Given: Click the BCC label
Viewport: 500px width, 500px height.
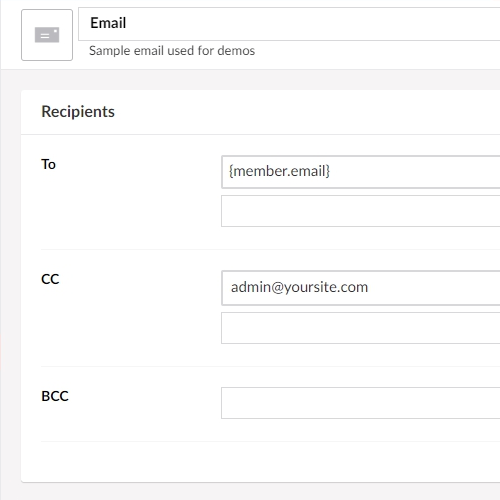Looking at the screenshot, I should [x=55, y=396].
